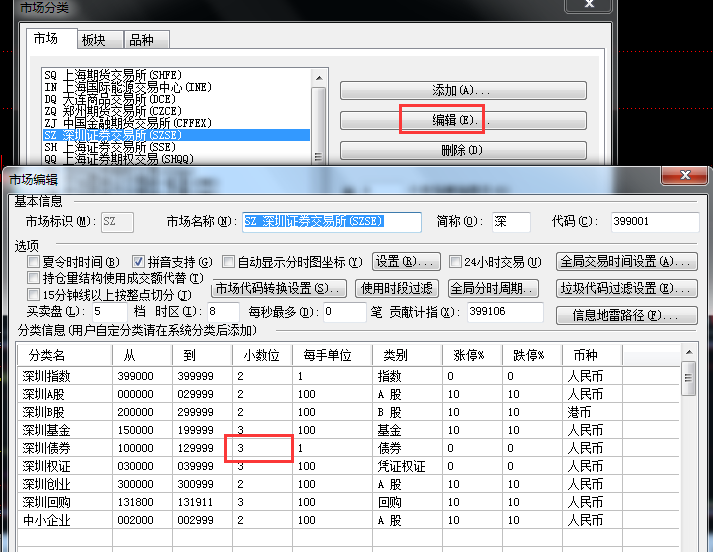This screenshot has width=713, height=552.
Task: Click the 市场名称 input field
Action: point(332,222)
